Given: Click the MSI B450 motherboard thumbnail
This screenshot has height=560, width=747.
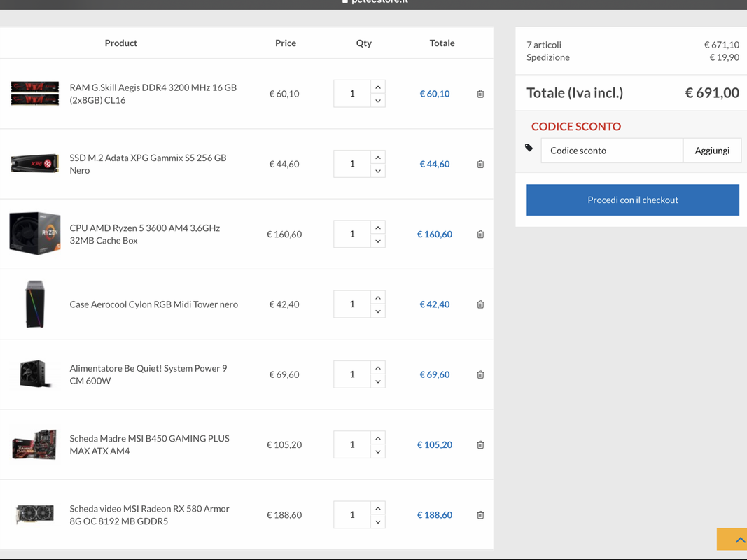Looking at the screenshot, I should pyautogui.click(x=34, y=444).
